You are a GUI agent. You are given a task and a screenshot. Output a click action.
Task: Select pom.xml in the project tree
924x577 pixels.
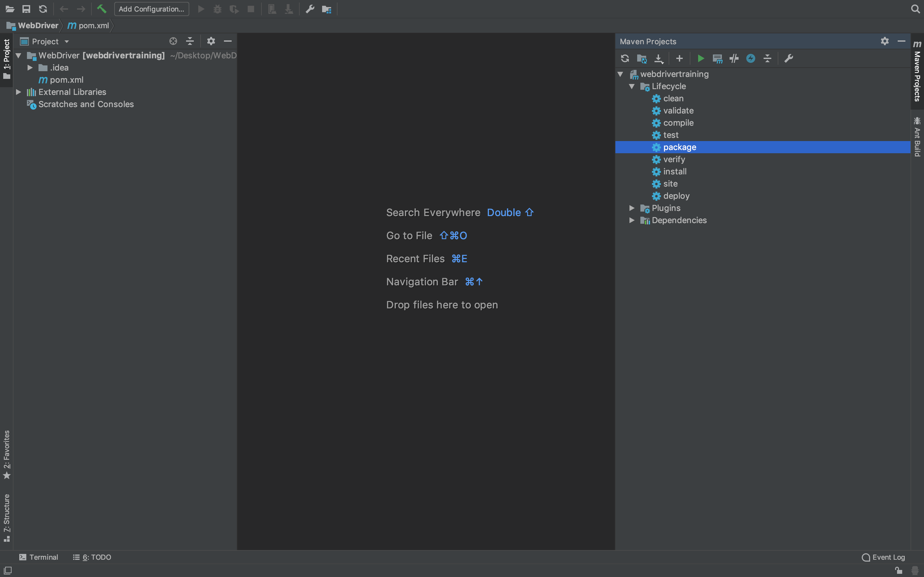point(66,80)
